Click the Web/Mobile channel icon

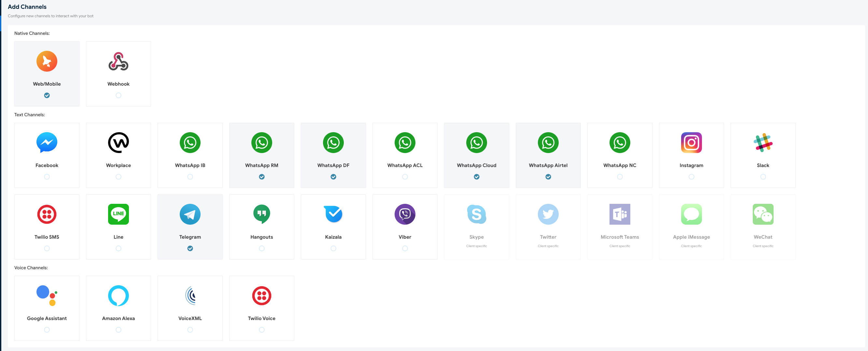[x=47, y=61]
